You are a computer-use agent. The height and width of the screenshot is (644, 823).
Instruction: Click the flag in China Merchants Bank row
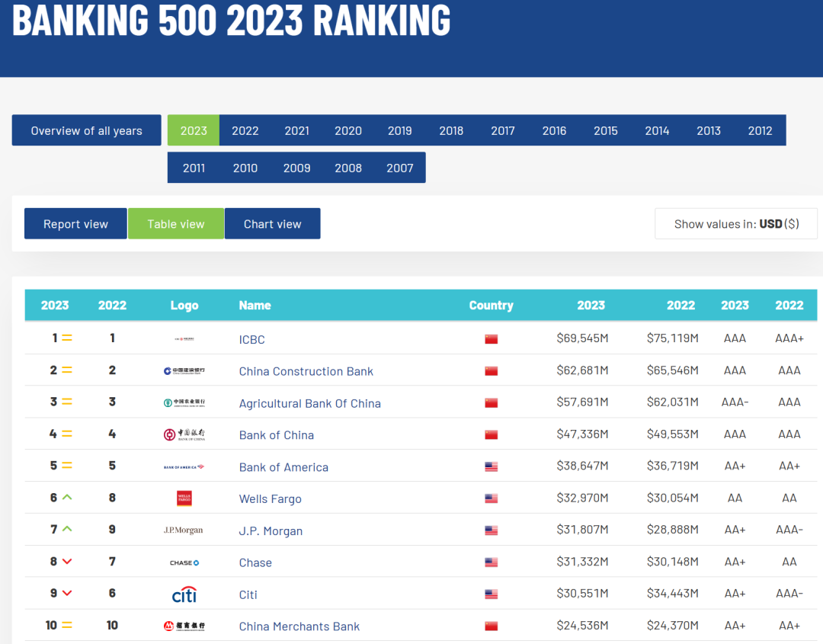pos(492,626)
